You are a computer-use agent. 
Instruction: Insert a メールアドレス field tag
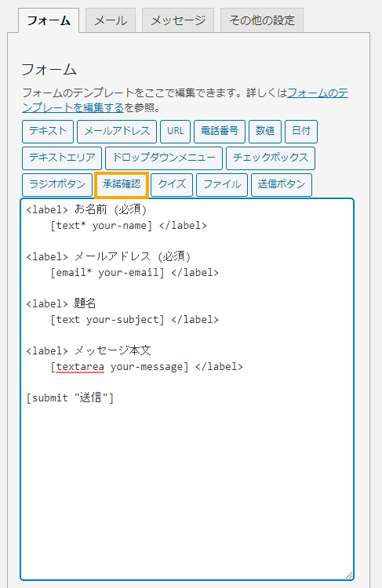(117, 132)
